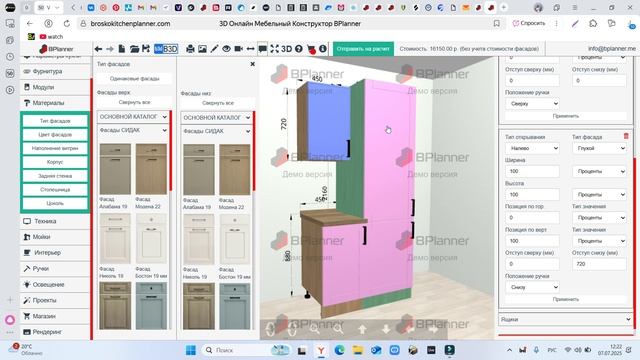This screenshot has width=640, height=360.
Task: Open project with the folder icon
Action: (134, 49)
